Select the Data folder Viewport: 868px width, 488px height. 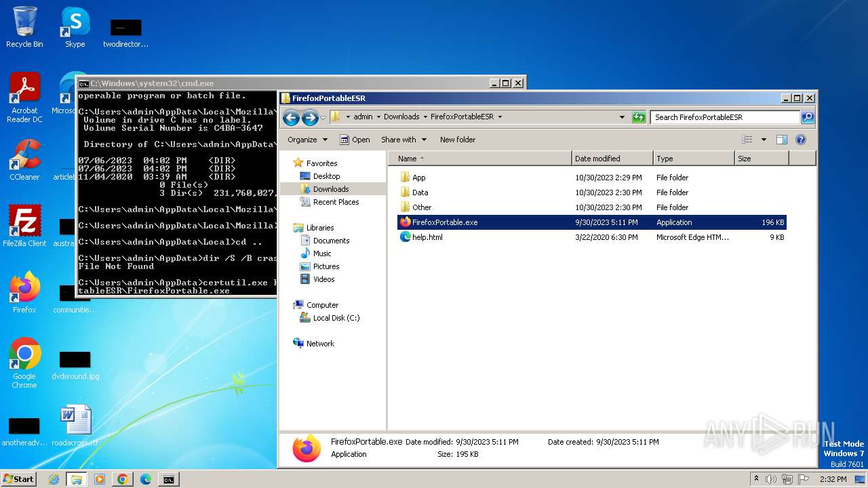click(x=593, y=192)
